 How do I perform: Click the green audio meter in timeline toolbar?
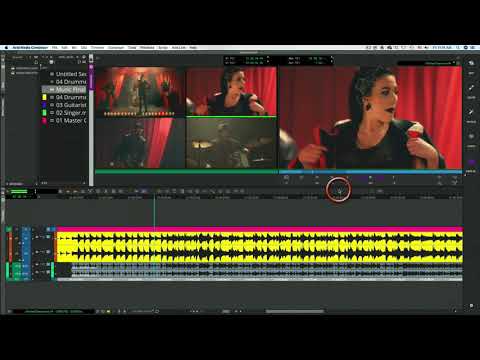[19, 191]
